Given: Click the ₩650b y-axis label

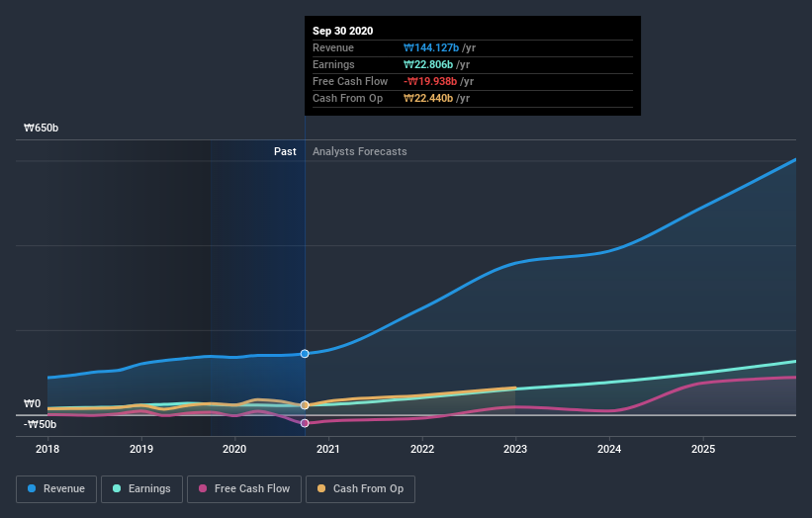Looking at the screenshot, I should pos(41,128).
